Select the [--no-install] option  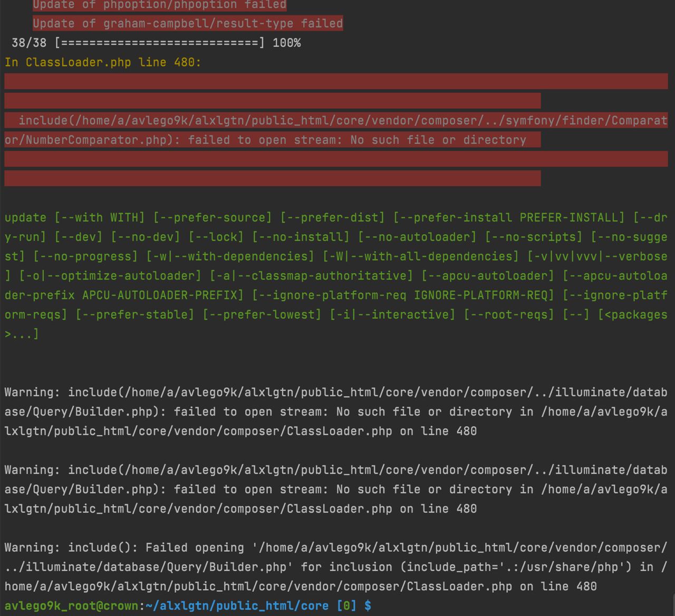(301, 237)
